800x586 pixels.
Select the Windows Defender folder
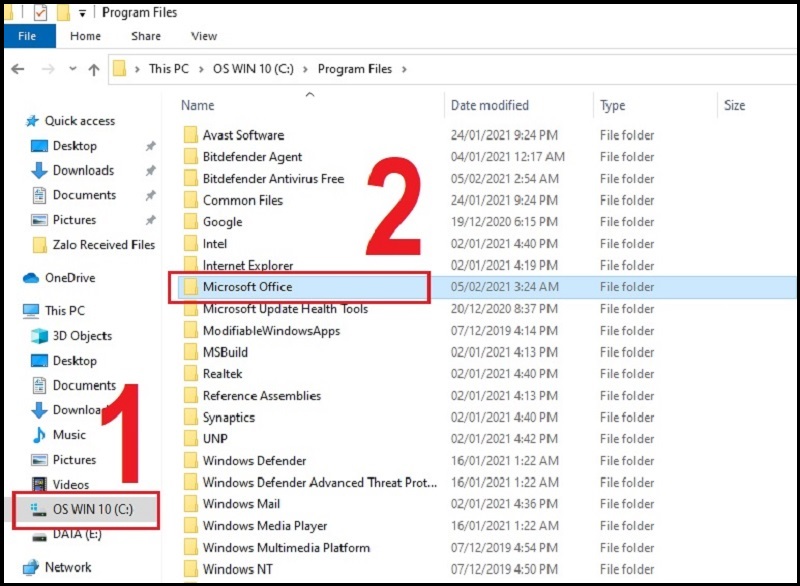click(x=254, y=461)
